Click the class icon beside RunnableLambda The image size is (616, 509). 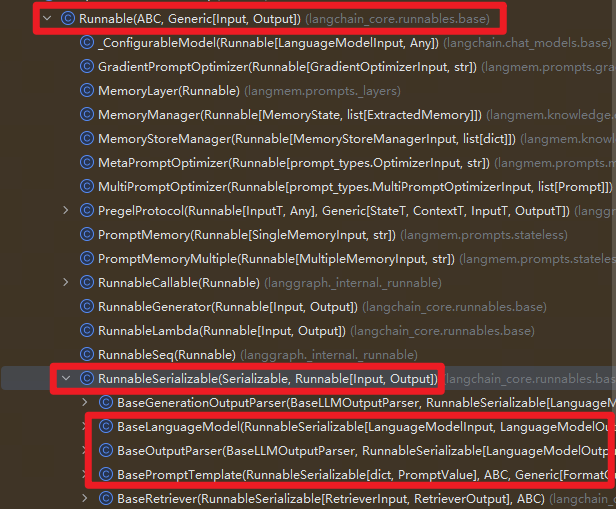coord(87,330)
